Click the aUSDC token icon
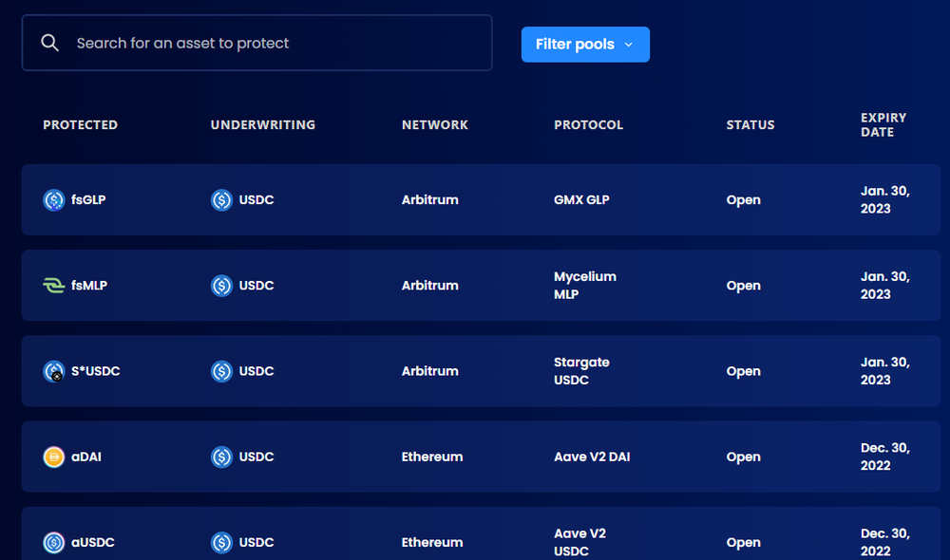The width and height of the screenshot is (950, 560). click(x=54, y=543)
